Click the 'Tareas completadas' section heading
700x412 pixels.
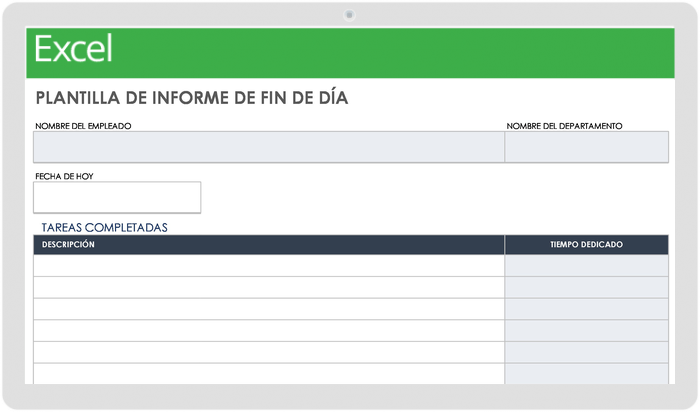pos(104,228)
